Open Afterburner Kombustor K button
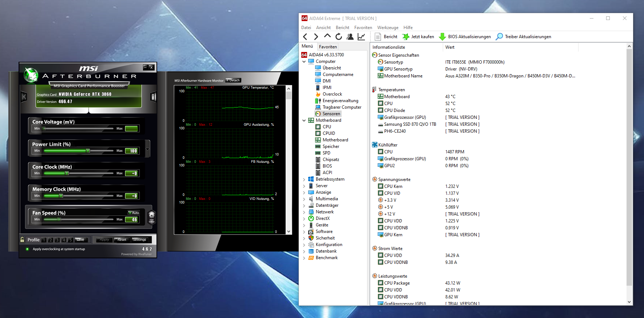Viewport: 644px width, 318px height. click(24, 97)
